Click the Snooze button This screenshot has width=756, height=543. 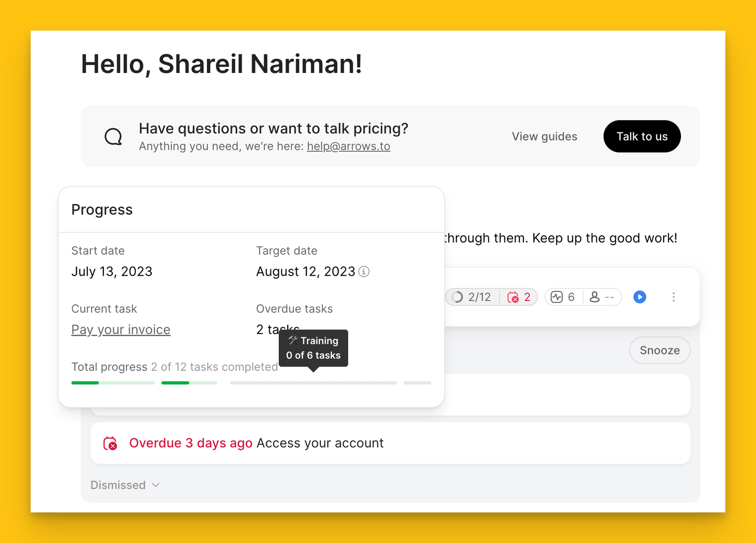pyautogui.click(x=659, y=350)
